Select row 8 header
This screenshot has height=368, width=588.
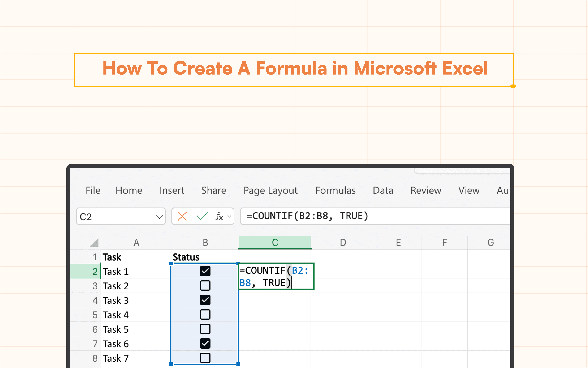(86, 358)
